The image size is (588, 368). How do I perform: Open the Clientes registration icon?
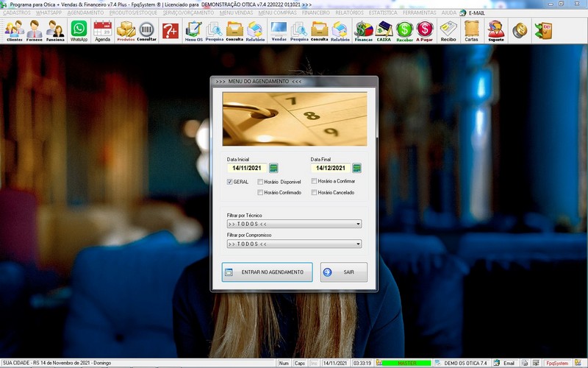coord(14,31)
